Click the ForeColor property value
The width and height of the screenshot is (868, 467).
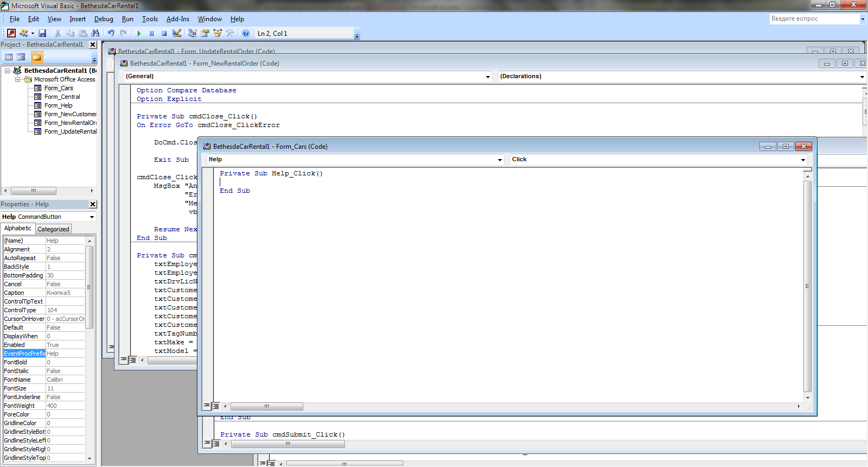pos(65,414)
